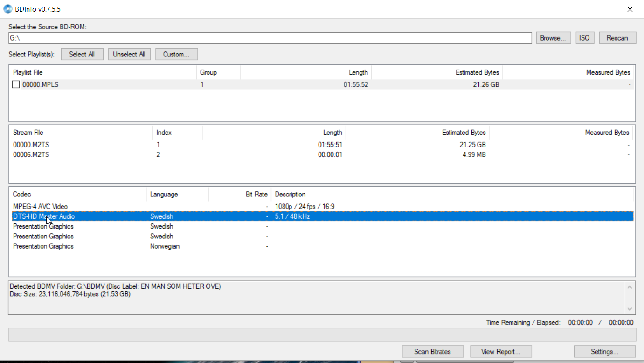The image size is (644, 363).
Task: Minimize the BDInfo window
Action: point(575,9)
